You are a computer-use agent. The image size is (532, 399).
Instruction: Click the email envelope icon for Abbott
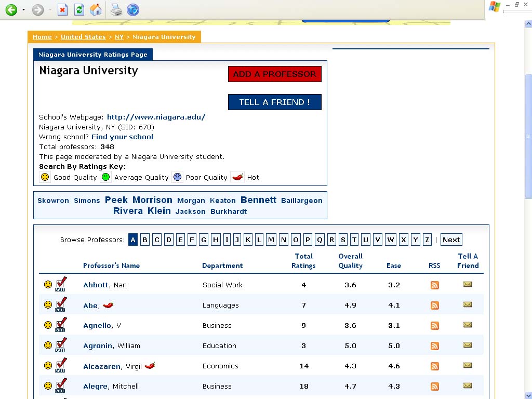point(468,284)
